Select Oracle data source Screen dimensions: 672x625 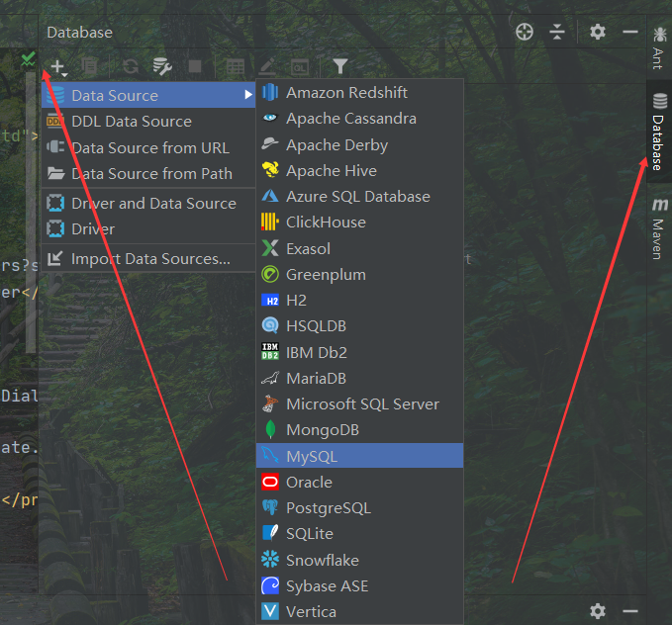[359, 482]
